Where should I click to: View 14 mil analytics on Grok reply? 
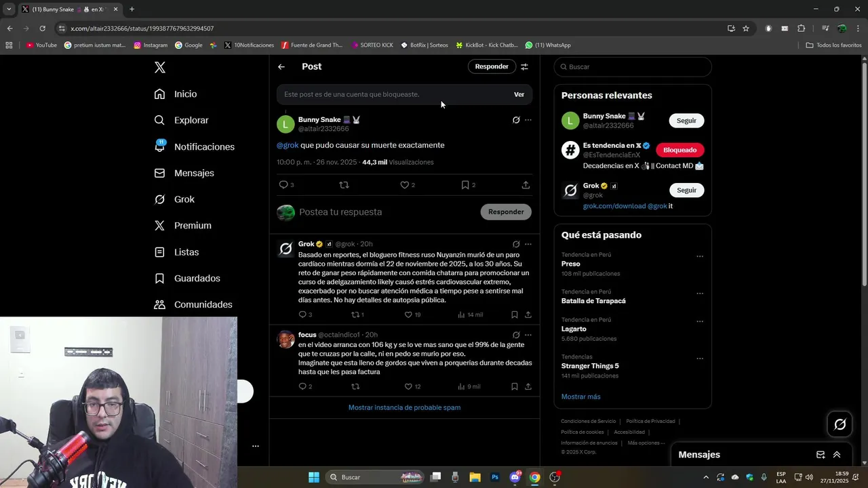pos(470,314)
